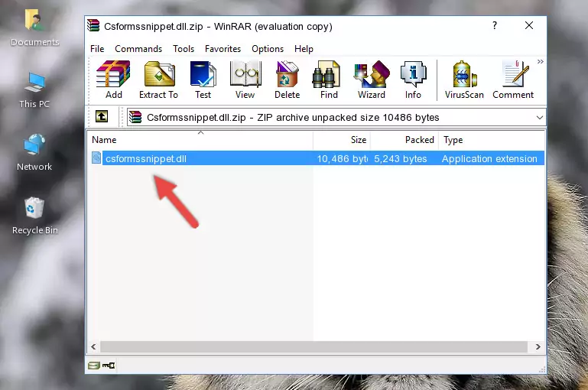Click the WinRAR title bar icon

point(93,25)
